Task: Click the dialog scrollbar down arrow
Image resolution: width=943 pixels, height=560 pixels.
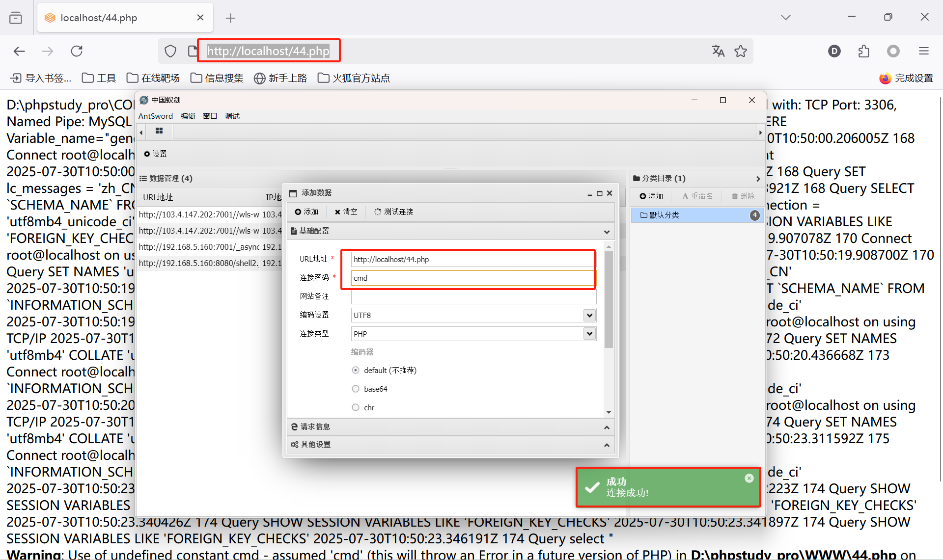Action: click(x=609, y=413)
